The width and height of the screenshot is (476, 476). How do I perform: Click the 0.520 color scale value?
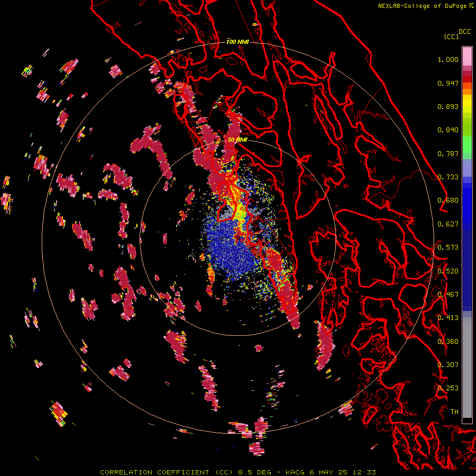[x=448, y=271]
